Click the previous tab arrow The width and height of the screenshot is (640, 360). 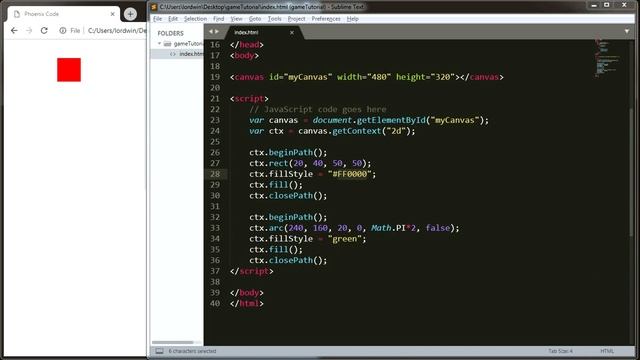coord(211,31)
